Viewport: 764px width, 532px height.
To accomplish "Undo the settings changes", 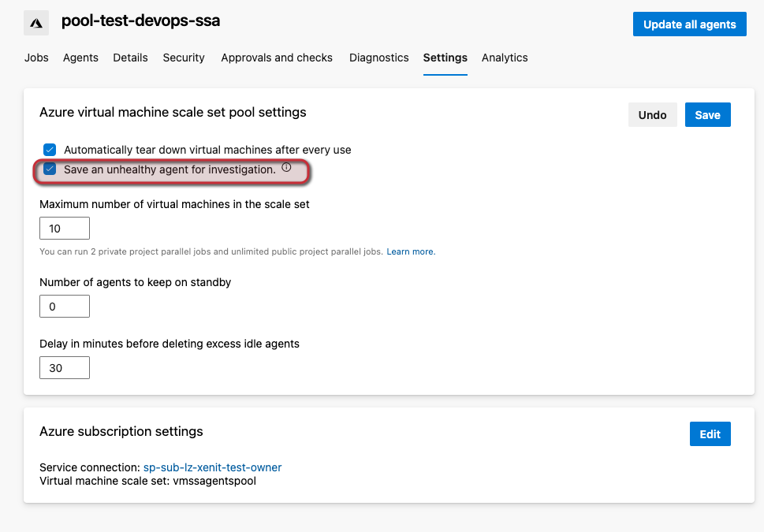I will pyautogui.click(x=652, y=114).
